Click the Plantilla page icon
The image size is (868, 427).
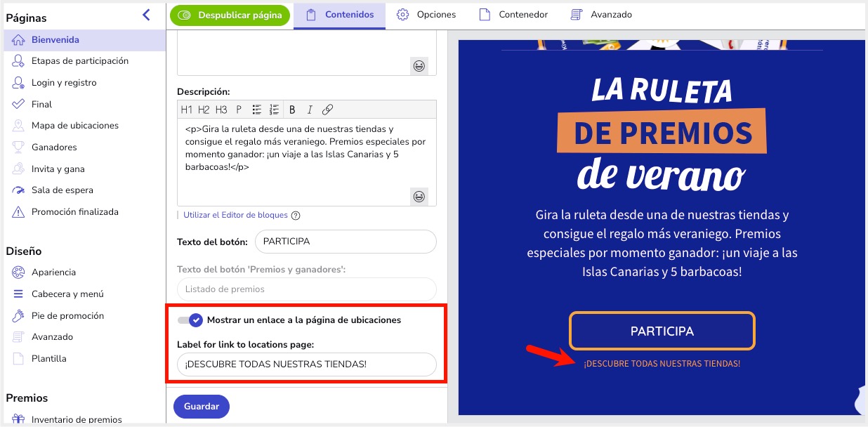[18, 359]
